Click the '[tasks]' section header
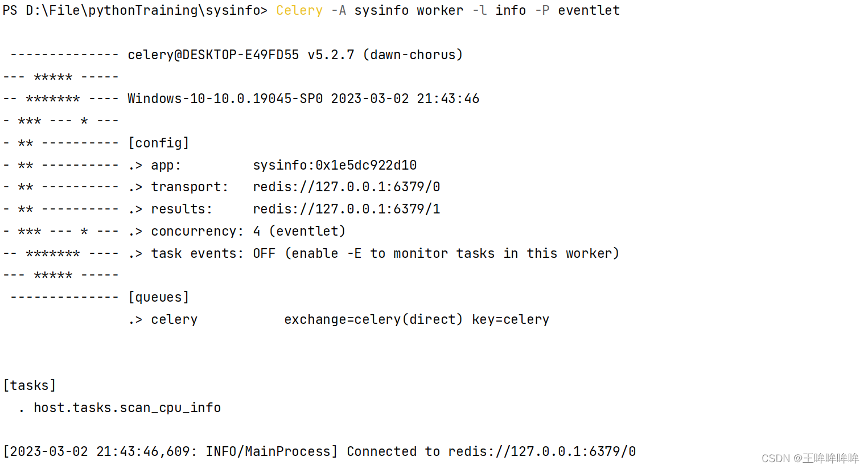Image resolution: width=868 pixels, height=469 pixels. (x=30, y=386)
